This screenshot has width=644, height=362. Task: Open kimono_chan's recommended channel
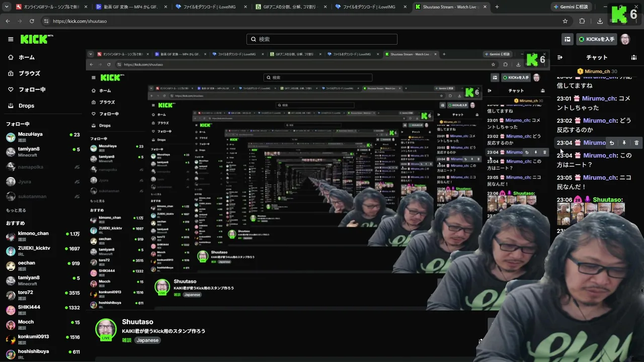pos(42,236)
